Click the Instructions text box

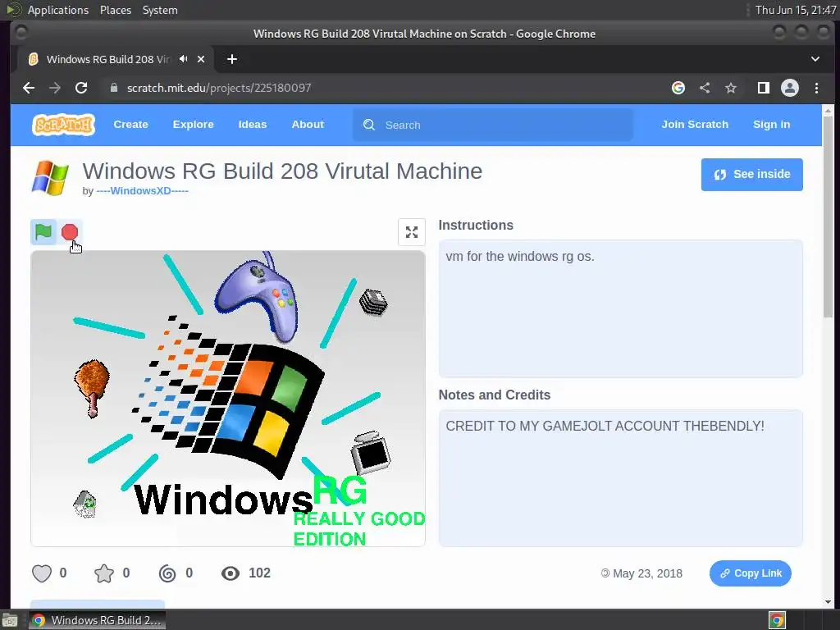pos(620,308)
